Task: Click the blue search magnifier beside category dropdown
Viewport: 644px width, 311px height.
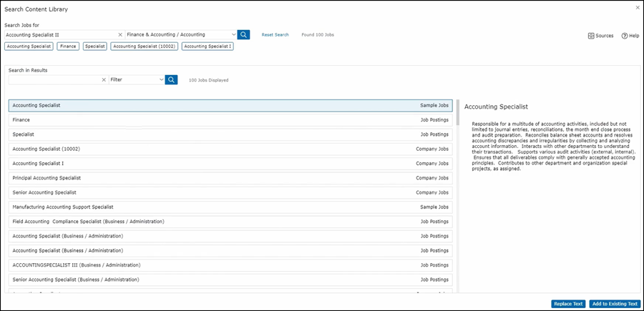Action: click(244, 34)
